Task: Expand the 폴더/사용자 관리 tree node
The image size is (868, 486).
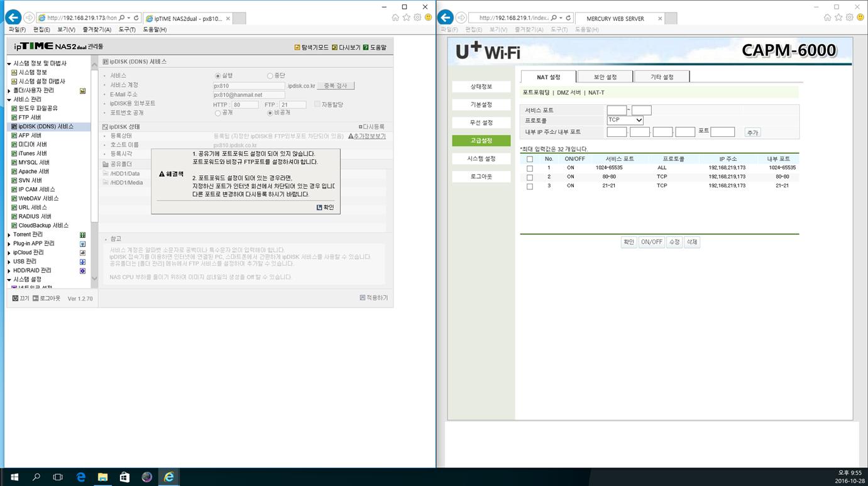Action: (x=9, y=91)
